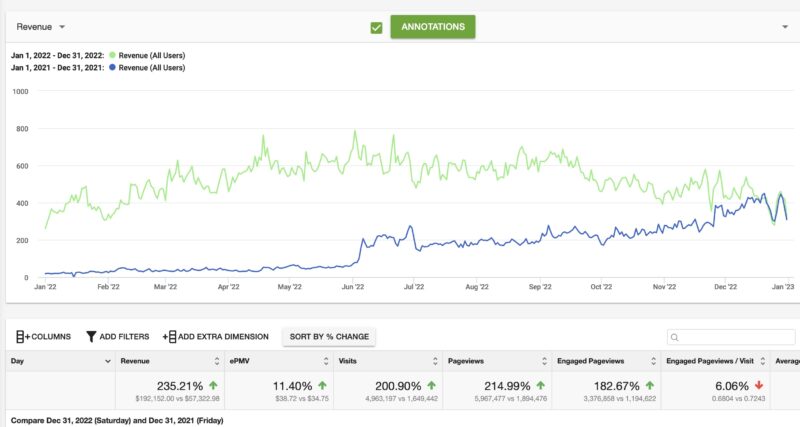Open the Revenue metric dropdown
Image resolution: width=800 pixels, height=427 pixels.
(x=62, y=27)
